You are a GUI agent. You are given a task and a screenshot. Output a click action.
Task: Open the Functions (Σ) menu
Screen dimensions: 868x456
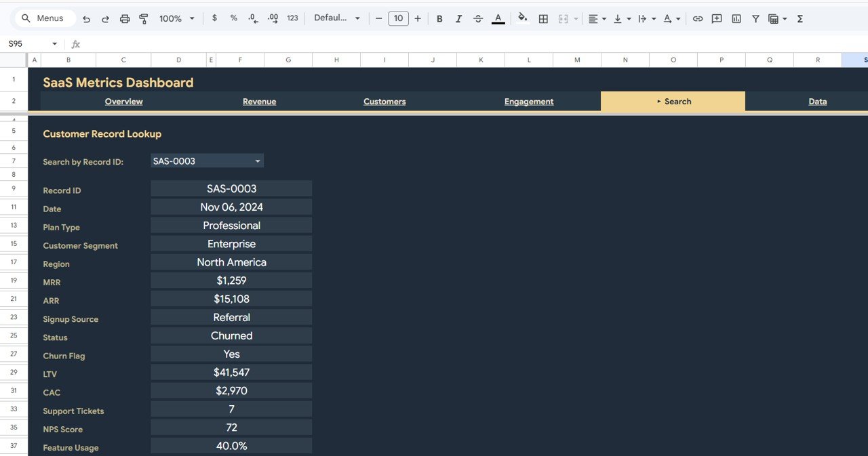(x=800, y=18)
